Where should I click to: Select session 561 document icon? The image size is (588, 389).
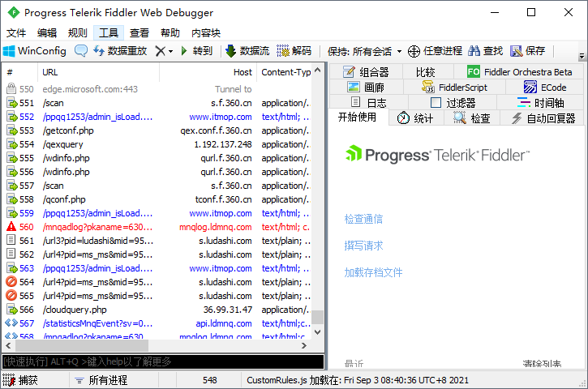point(11,240)
